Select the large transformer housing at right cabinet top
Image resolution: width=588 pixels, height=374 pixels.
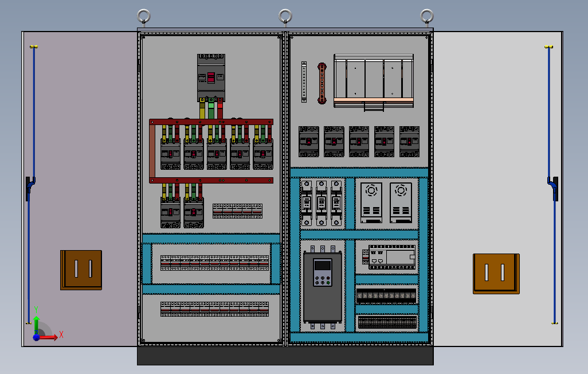click(374, 82)
